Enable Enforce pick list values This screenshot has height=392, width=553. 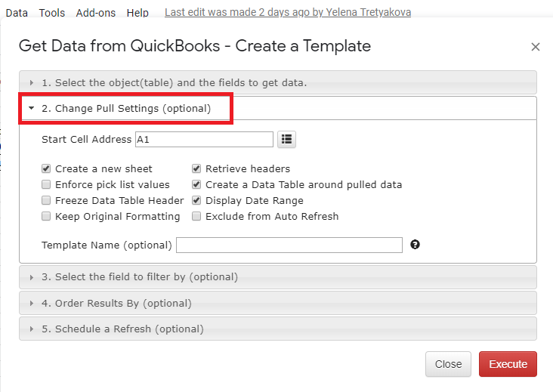point(46,184)
